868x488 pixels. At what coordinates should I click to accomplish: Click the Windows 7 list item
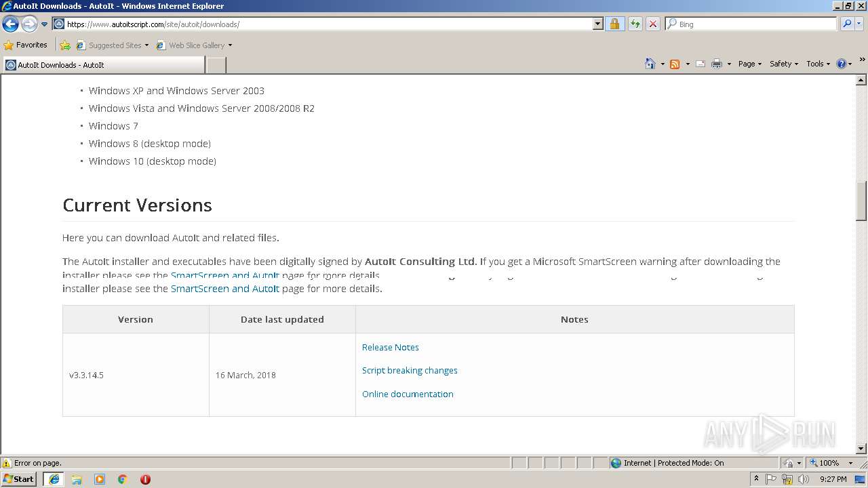[113, 126]
